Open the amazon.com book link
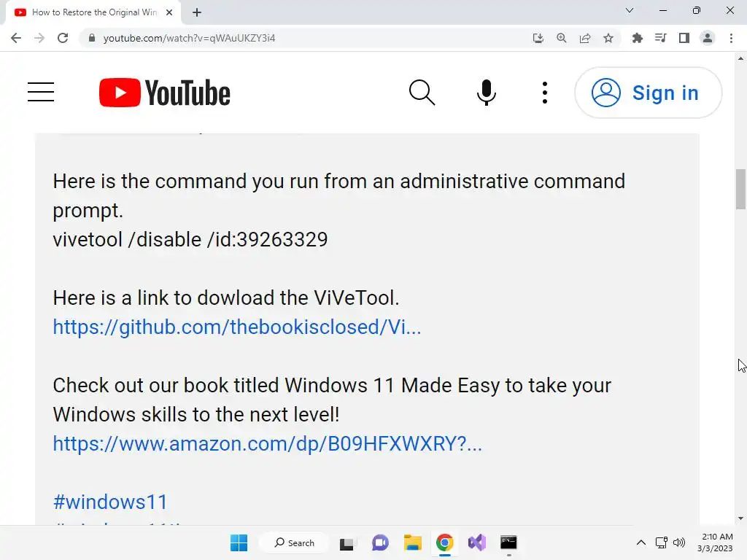This screenshot has height=560, width=747. tap(267, 444)
